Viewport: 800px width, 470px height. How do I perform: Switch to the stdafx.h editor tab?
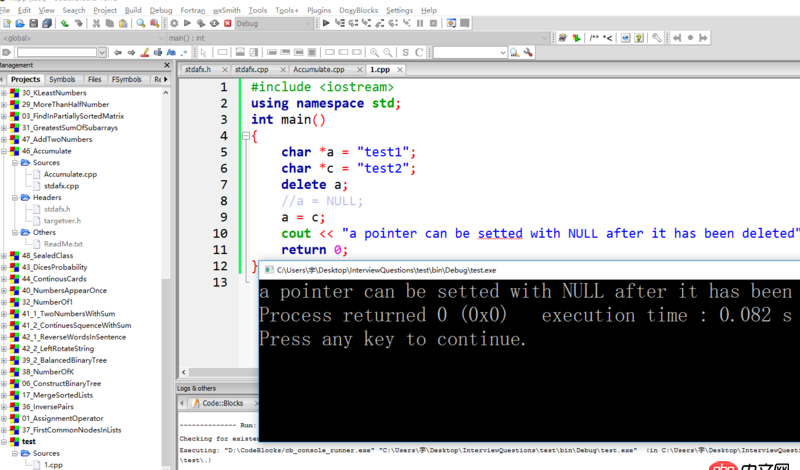click(x=198, y=69)
